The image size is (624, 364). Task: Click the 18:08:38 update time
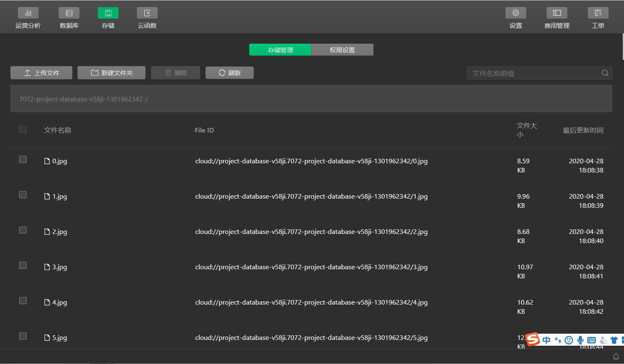(591, 170)
